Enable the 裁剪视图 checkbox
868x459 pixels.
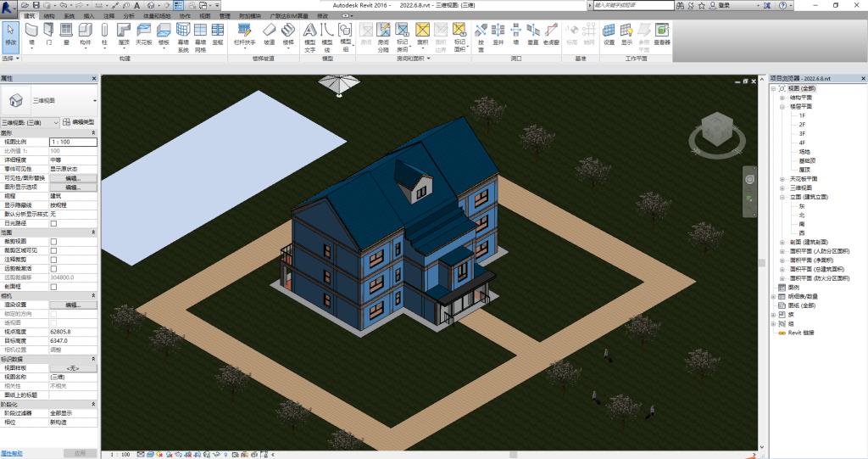[54, 241]
